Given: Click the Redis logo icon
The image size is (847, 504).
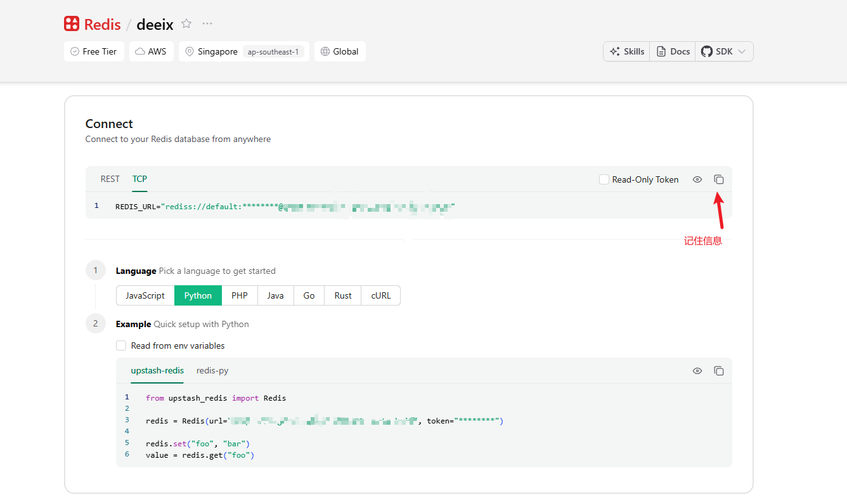Looking at the screenshot, I should point(72,24).
